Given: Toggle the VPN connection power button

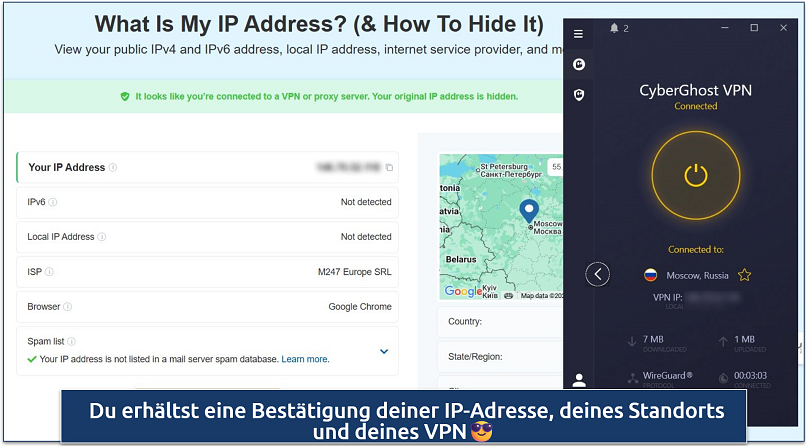Looking at the screenshot, I should [695, 175].
